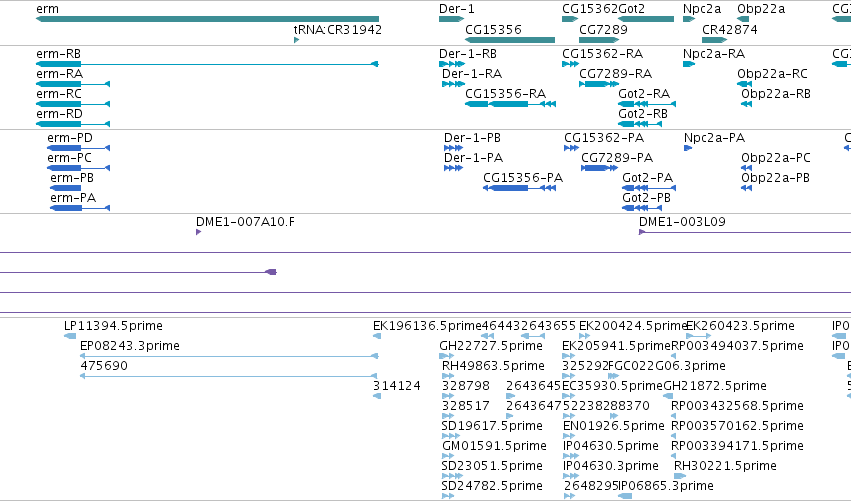
Task: Select the SD24782.5prime EST
Action: pyautogui.click(x=448, y=496)
